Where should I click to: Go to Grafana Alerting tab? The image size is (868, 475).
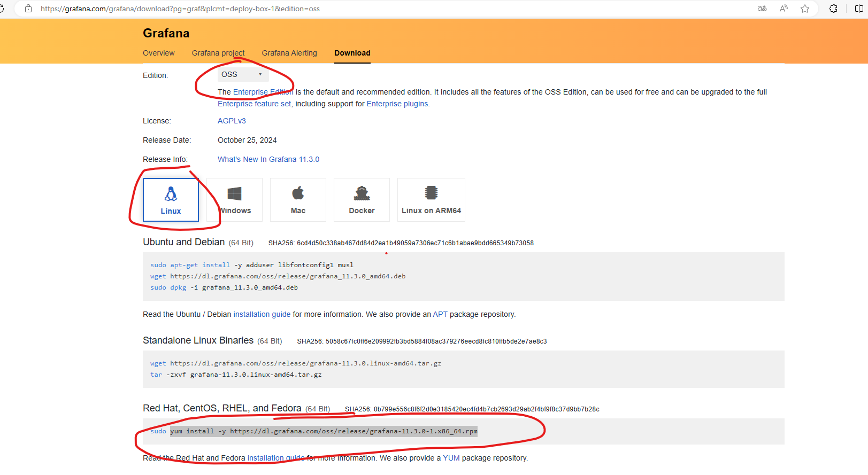289,53
